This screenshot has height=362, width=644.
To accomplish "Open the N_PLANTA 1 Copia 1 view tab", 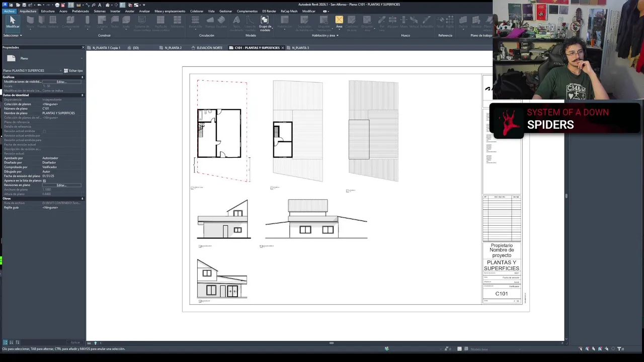I will 106,48.
